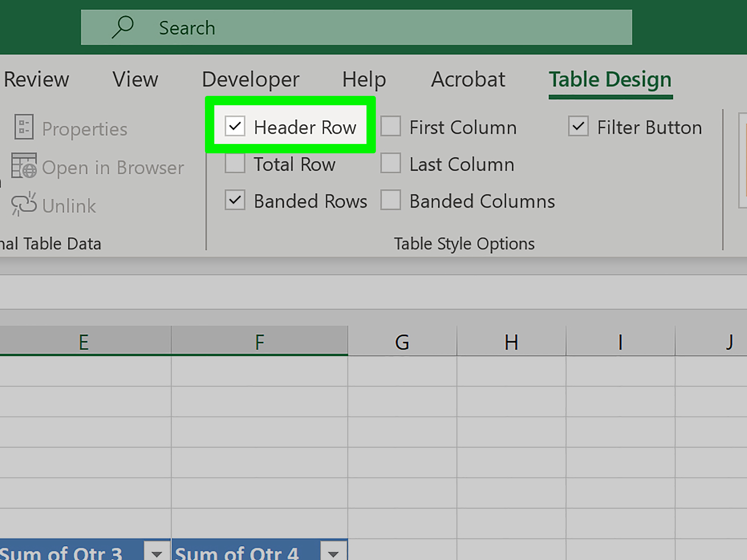Screen dimensions: 747x560
Task: Go to the Acrobat tab
Action: [468, 80]
